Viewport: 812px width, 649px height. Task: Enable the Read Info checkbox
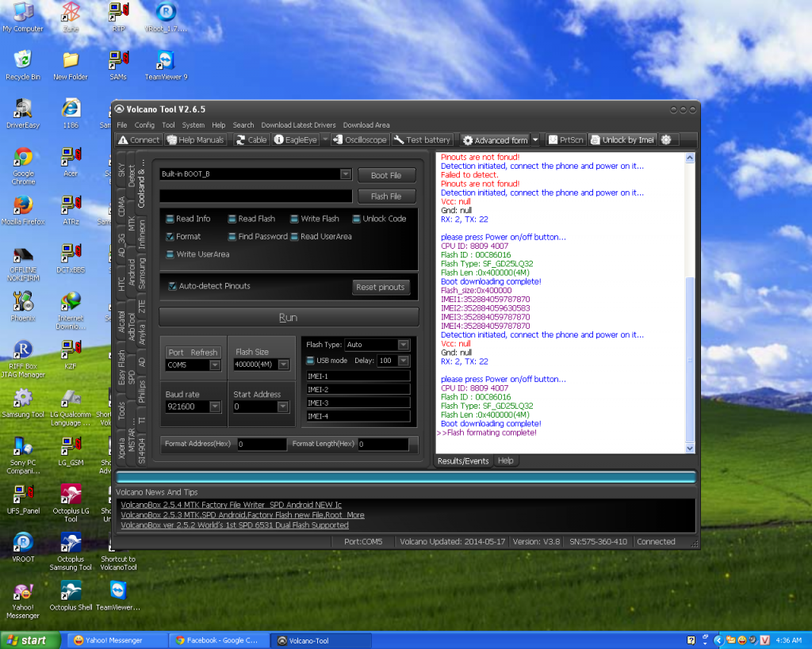[170, 219]
